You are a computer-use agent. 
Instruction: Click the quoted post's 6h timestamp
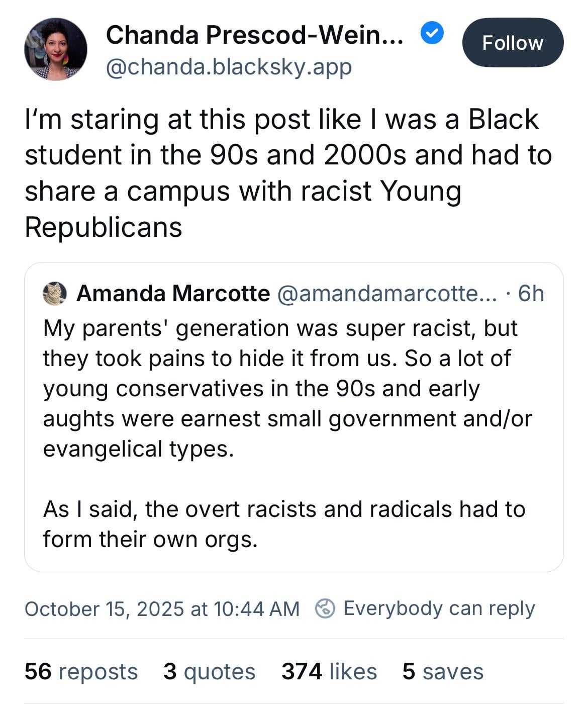click(x=531, y=294)
